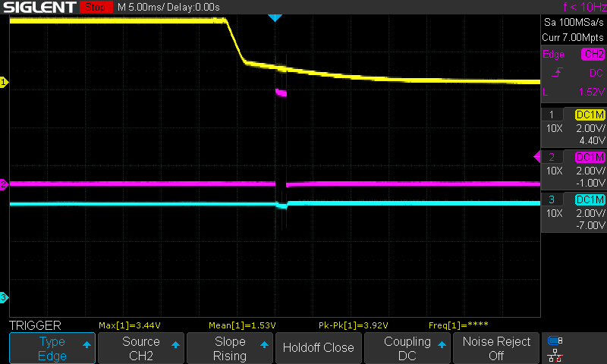Click the Curr 7.00Mpts memory depth
This screenshot has height=364, width=607.
[x=573, y=37]
